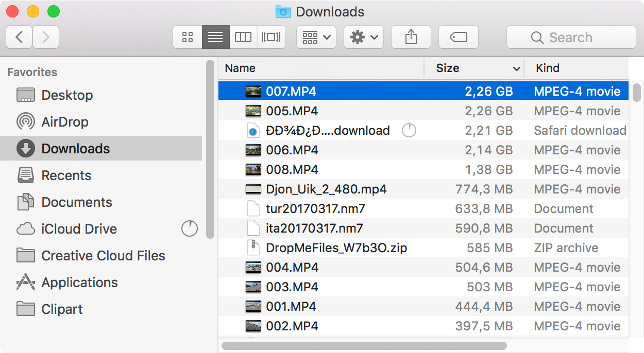Screen dimensions: 644x353
Task: Select the file 002.MP4
Action: (x=423, y=326)
